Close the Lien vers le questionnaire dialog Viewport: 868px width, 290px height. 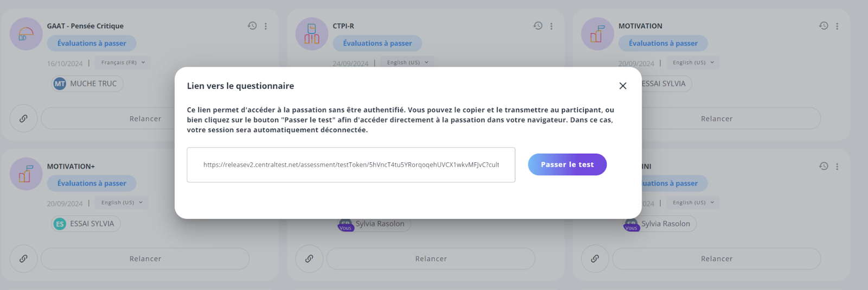tap(623, 86)
